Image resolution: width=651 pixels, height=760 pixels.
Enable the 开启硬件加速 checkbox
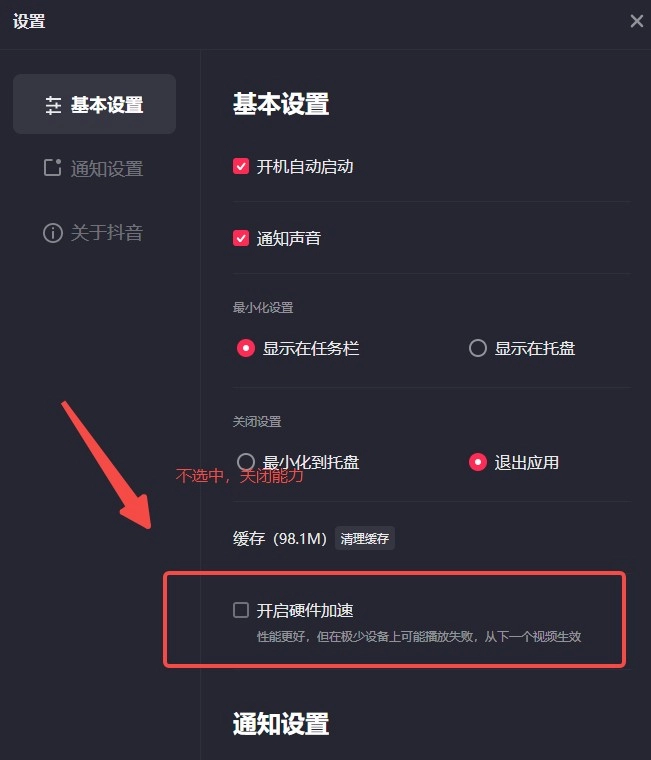click(241, 610)
